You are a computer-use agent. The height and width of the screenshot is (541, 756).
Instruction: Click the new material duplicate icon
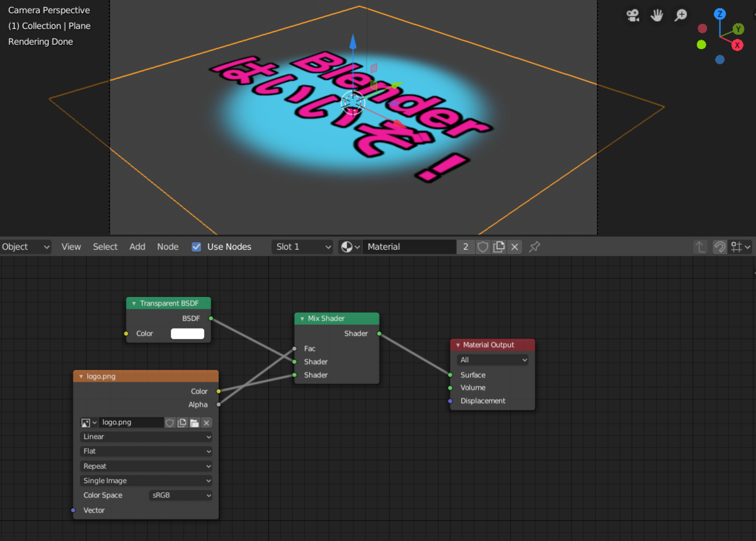pos(499,247)
